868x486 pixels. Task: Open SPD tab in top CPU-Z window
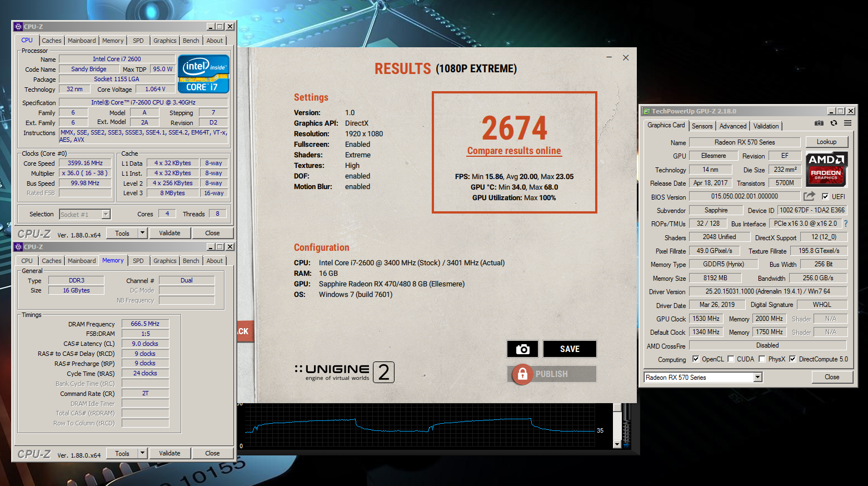coord(138,41)
